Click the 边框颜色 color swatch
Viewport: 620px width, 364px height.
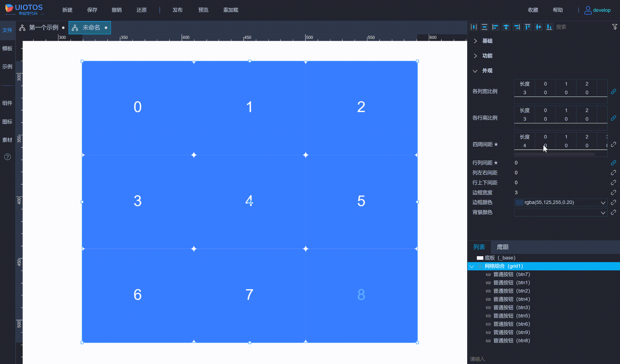coord(519,202)
